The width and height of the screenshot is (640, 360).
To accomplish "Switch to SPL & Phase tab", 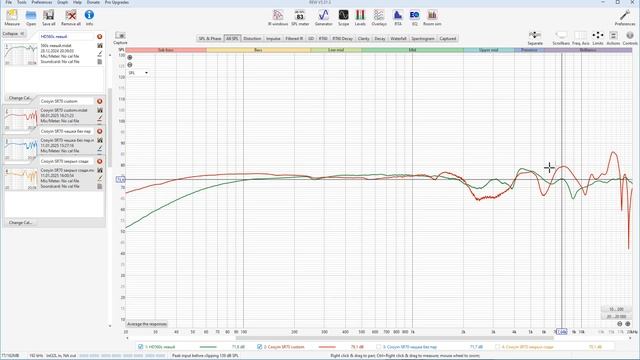I will click(210, 38).
